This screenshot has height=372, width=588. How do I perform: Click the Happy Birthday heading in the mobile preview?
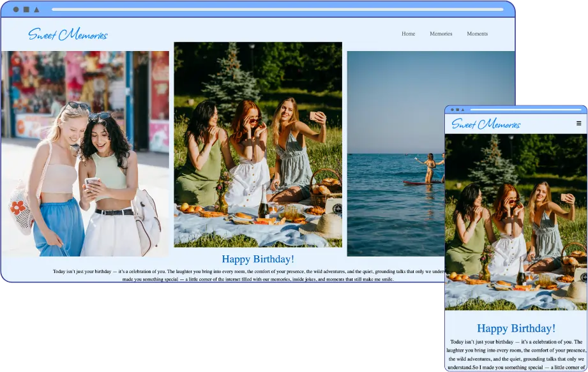[x=516, y=328]
